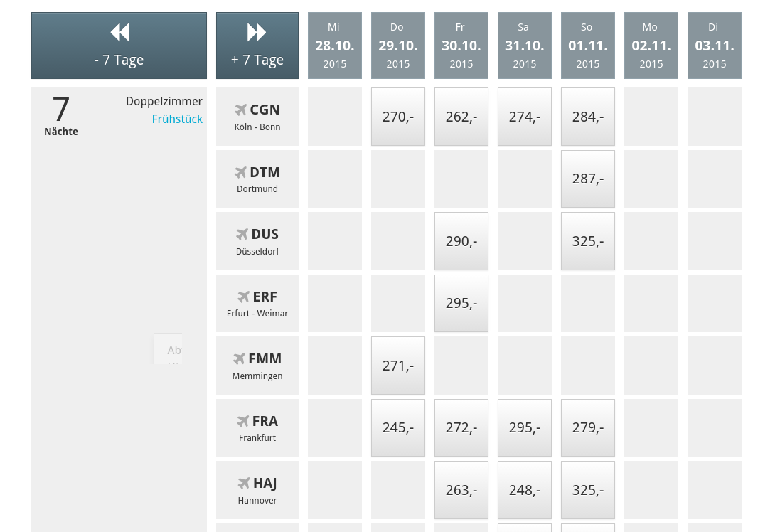Choose the 287,- Dortmund price

coord(588,179)
